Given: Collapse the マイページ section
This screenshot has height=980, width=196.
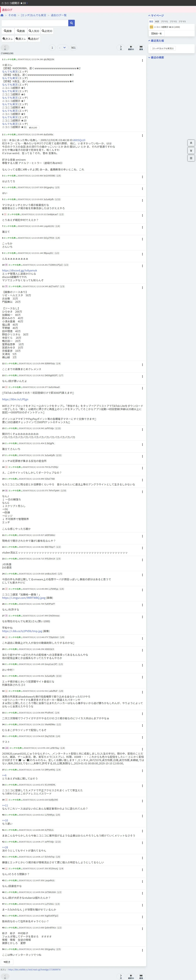Looking at the screenshot, I should point(156,16).
